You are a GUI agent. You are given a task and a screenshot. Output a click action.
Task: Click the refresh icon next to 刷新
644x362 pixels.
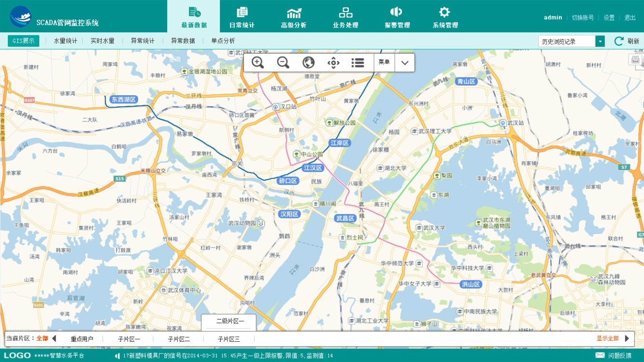[x=619, y=41]
